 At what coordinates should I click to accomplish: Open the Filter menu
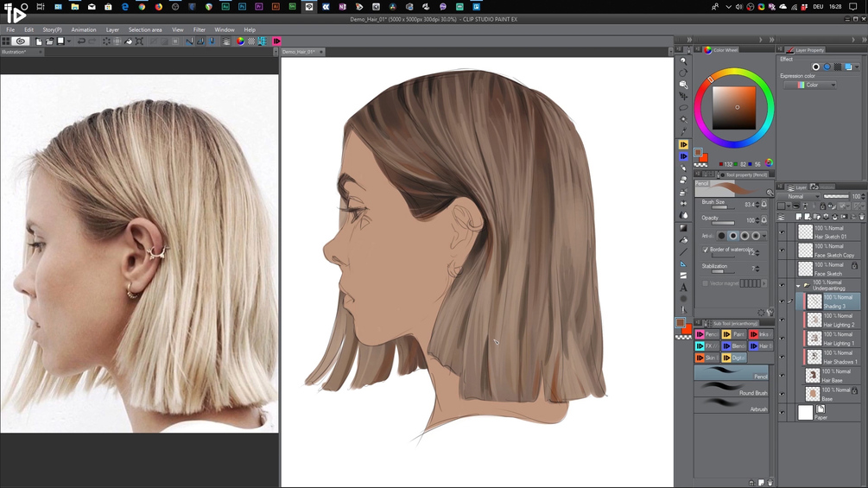[200, 30]
